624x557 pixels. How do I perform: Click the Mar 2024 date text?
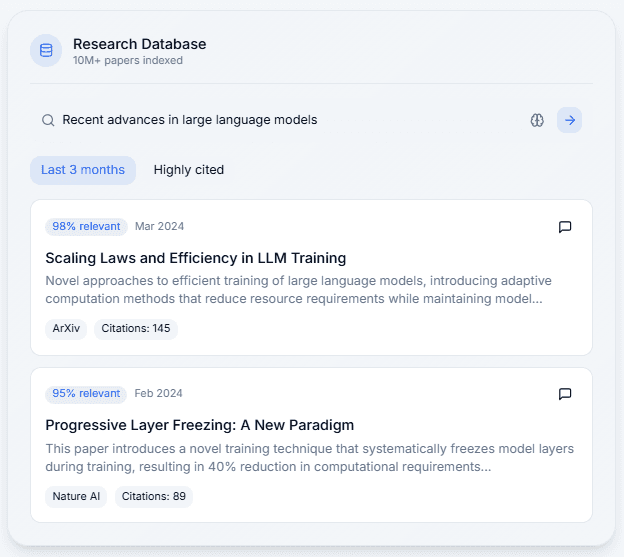159,226
